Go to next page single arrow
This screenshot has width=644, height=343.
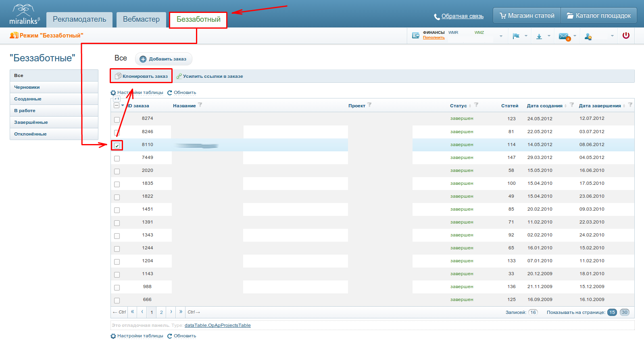click(x=171, y=312)
